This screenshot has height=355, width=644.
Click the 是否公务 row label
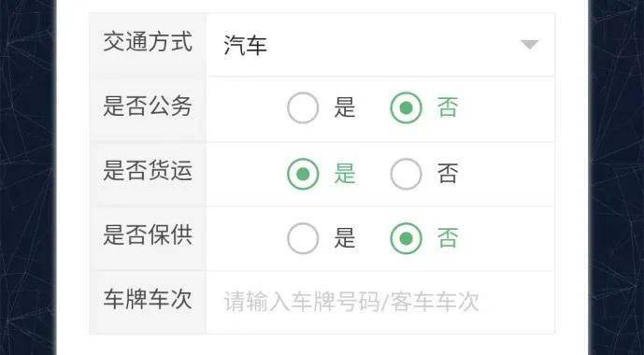tap(148, 106)
